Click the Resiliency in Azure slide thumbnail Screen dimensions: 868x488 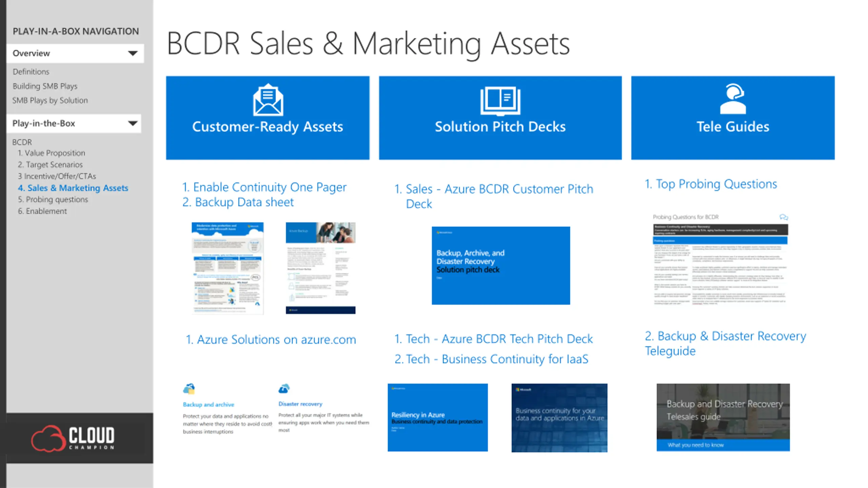click(x=437, y=417)
